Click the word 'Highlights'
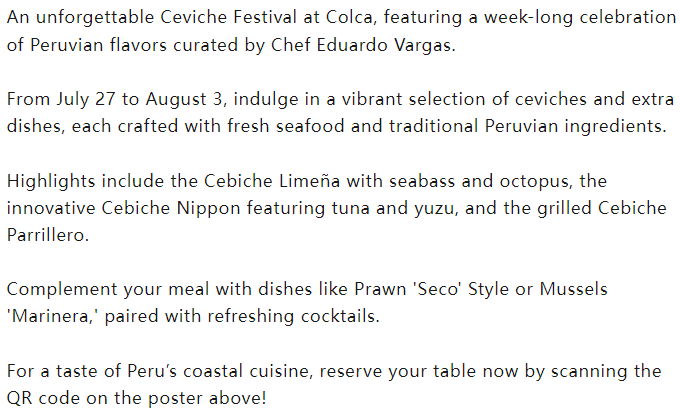Viewport: 681px width, 413px height. tap(51, 181)
